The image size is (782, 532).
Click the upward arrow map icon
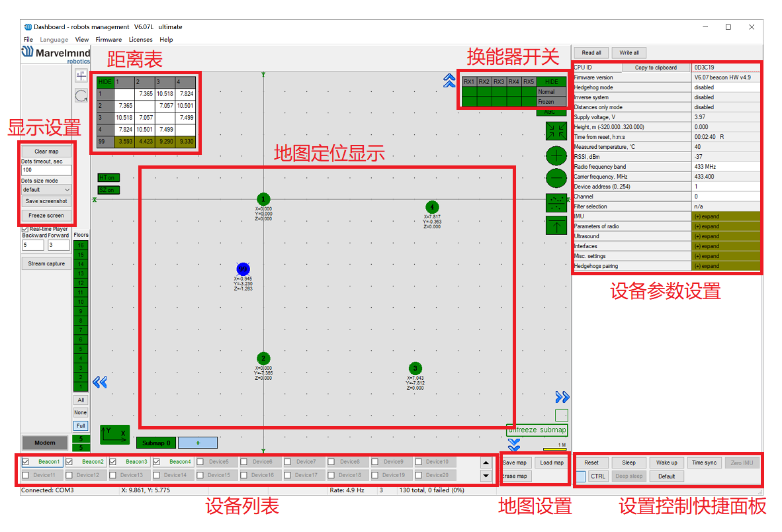click(556, 226)
